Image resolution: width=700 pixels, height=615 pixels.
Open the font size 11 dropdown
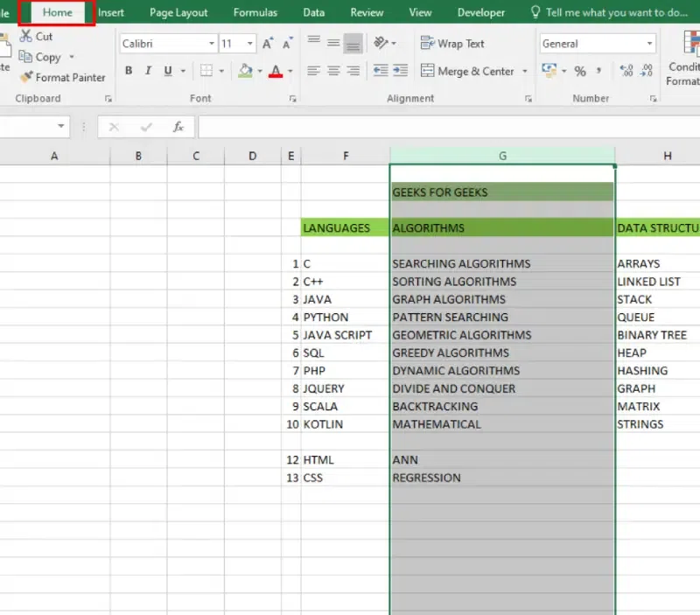pos(250,43)
